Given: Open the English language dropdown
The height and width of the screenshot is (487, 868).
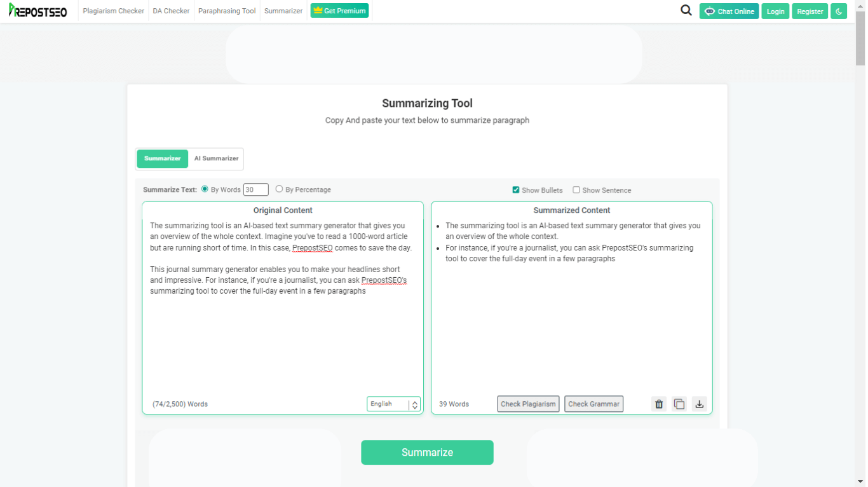Looking at the screenshot, I should (x=393, y=404).
